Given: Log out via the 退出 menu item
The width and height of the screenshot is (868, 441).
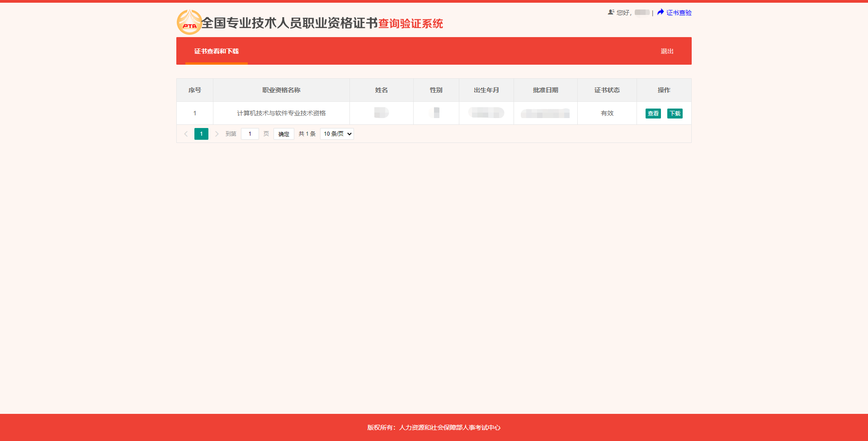Looking at the screenshot, I should click(x=667, y=51).
